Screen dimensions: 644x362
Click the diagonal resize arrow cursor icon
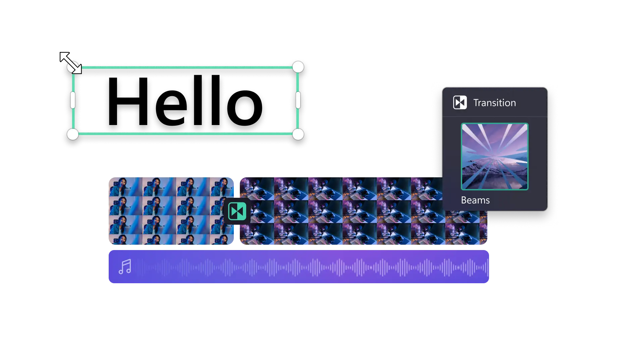[x=70, y=62]
